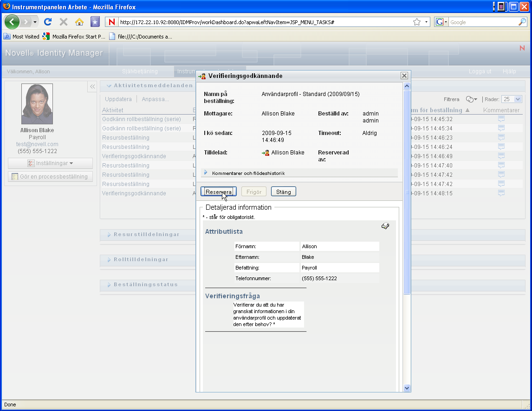Open file:///C:/Documents bookmark

[141, 36]
